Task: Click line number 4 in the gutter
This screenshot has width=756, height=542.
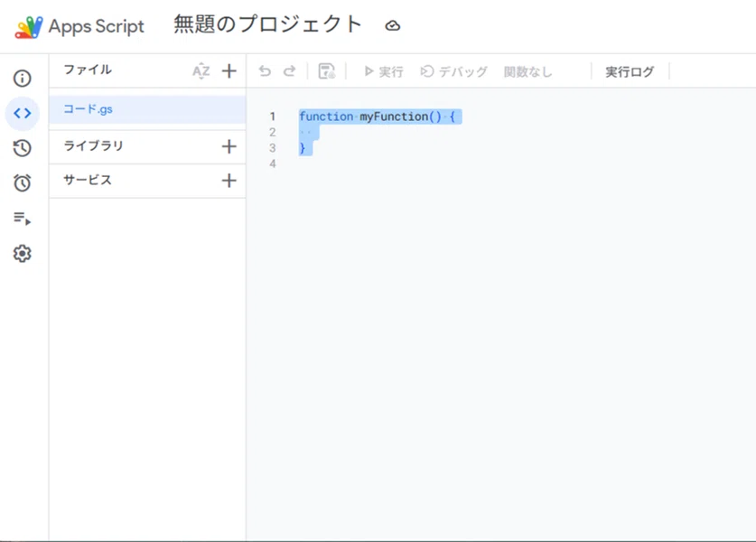Action: point(273,164)
